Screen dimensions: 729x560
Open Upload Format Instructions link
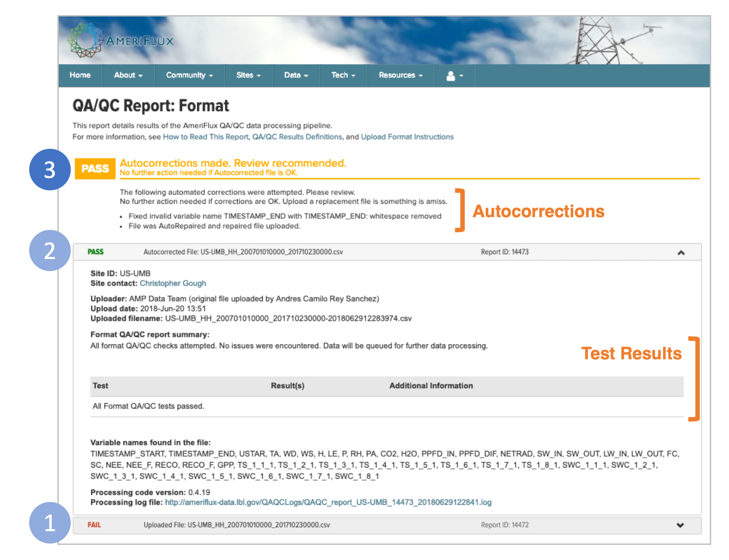pyautogui.click(x=407, y=137)
